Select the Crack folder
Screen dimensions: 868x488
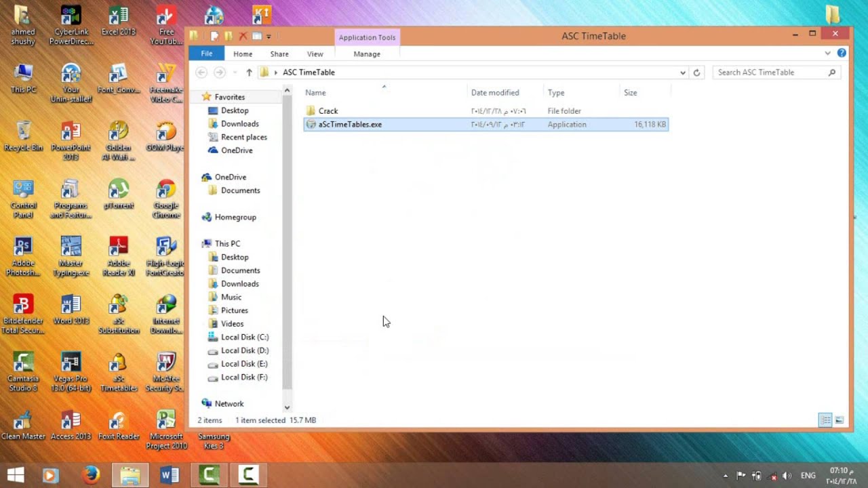(x=486, y=110)
